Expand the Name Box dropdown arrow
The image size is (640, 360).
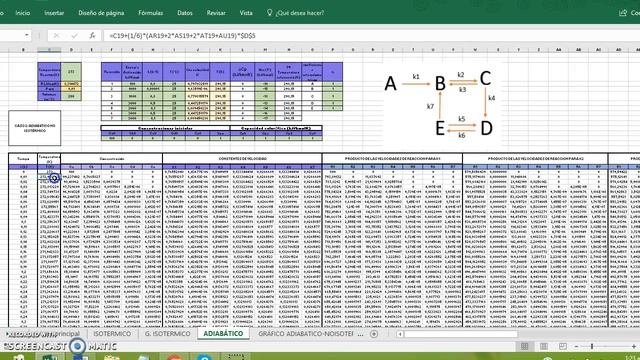point(27,36)
